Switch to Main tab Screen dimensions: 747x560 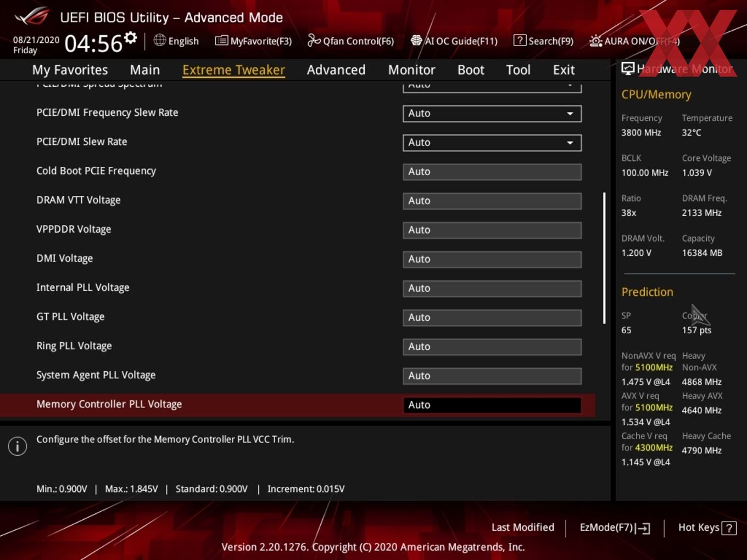pyautogui.click(x=145, y=70)
